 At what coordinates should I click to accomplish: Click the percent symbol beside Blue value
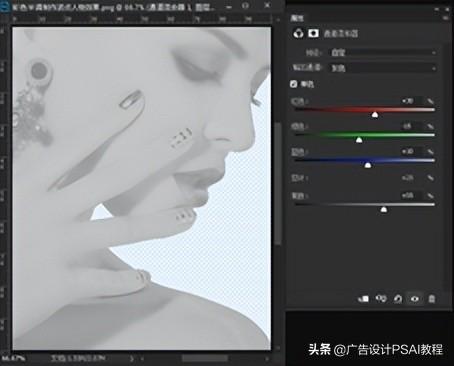[430, 151]
